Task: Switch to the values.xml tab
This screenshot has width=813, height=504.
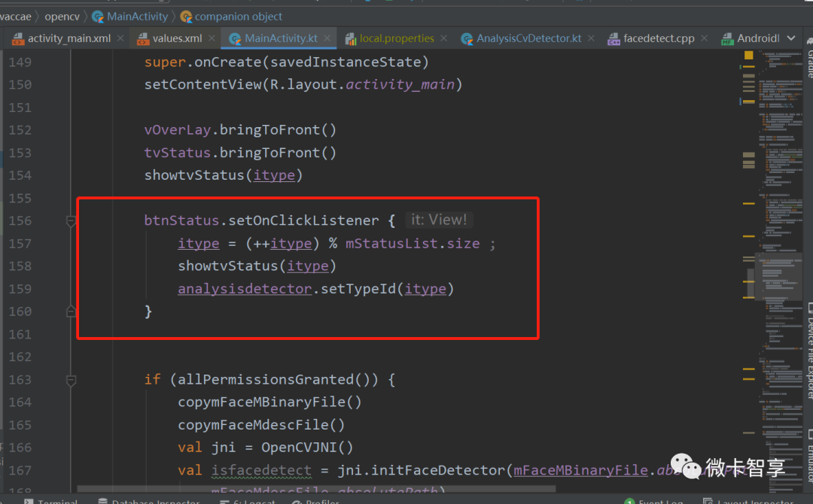Action: point(178,38)
